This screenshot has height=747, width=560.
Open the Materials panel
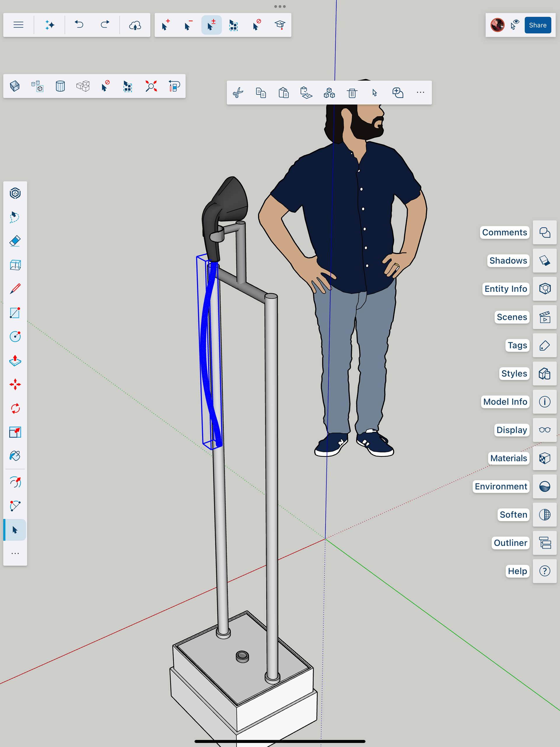coord(545,458)
